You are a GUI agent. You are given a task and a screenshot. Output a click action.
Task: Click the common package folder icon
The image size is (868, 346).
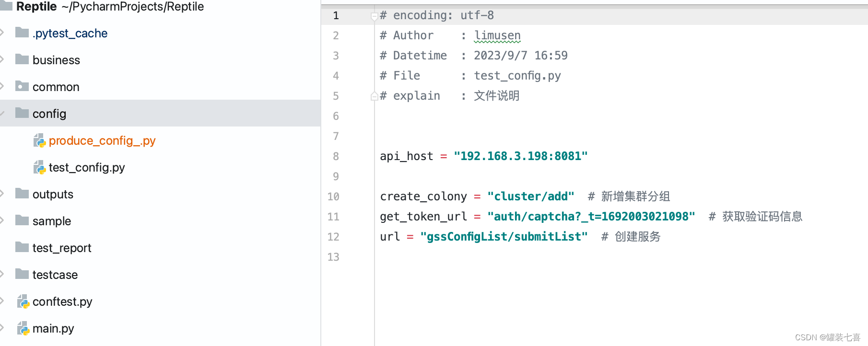click(x=22, y=86)
